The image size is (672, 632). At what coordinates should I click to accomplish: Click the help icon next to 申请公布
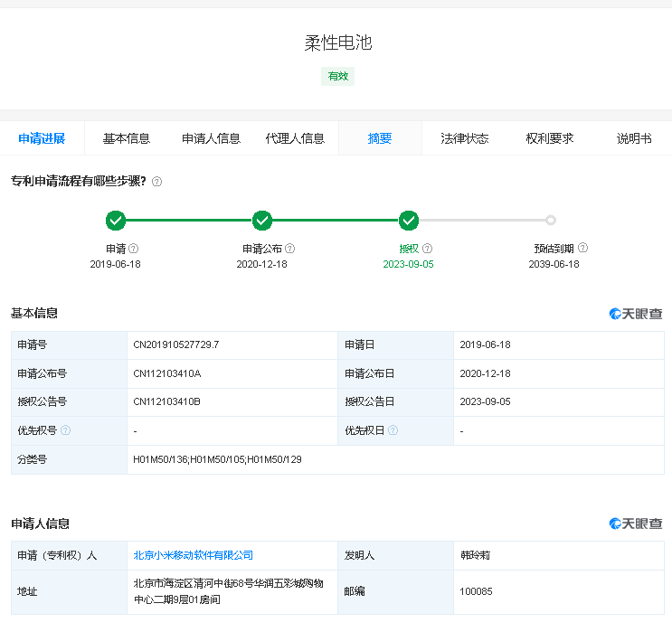point(290,249)
